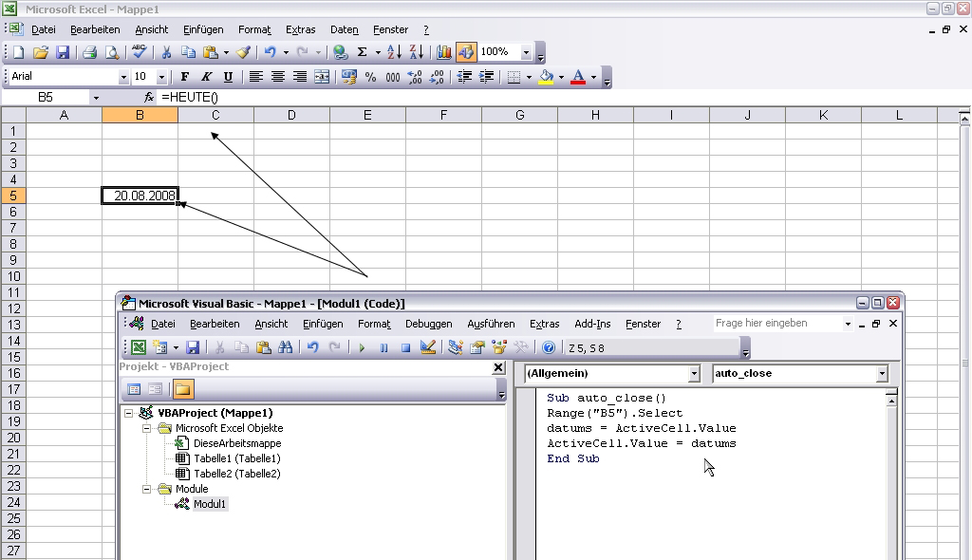The height and width of the screenshot is (560, 972).
Task: Stop execution with VBA reset button
Action: [405, 348]
